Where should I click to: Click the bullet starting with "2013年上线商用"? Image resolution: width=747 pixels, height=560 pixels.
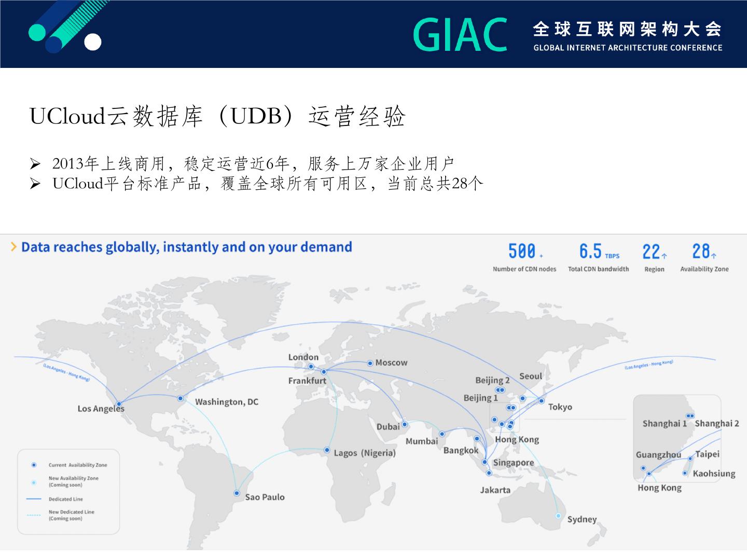[x=253, y=164]
